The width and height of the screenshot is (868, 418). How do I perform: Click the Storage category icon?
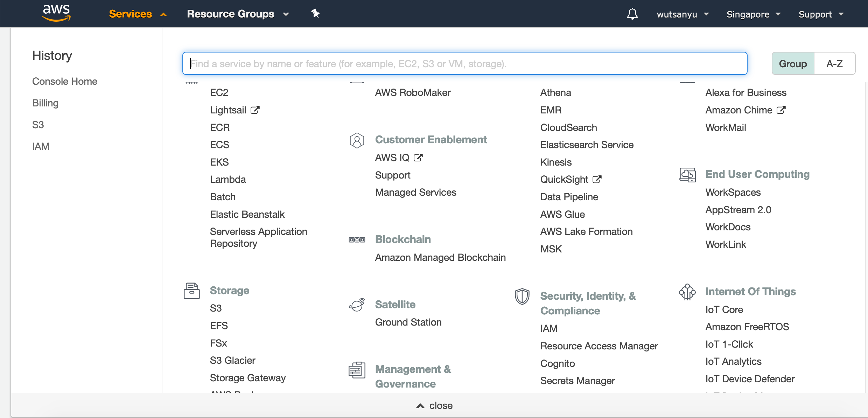point(192,291)
